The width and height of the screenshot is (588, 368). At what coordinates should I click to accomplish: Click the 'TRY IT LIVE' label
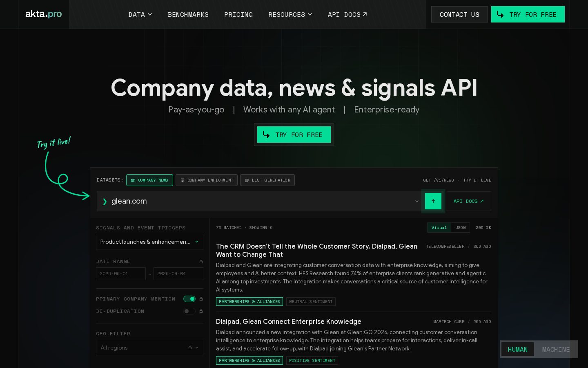click(x=477, y=180)
